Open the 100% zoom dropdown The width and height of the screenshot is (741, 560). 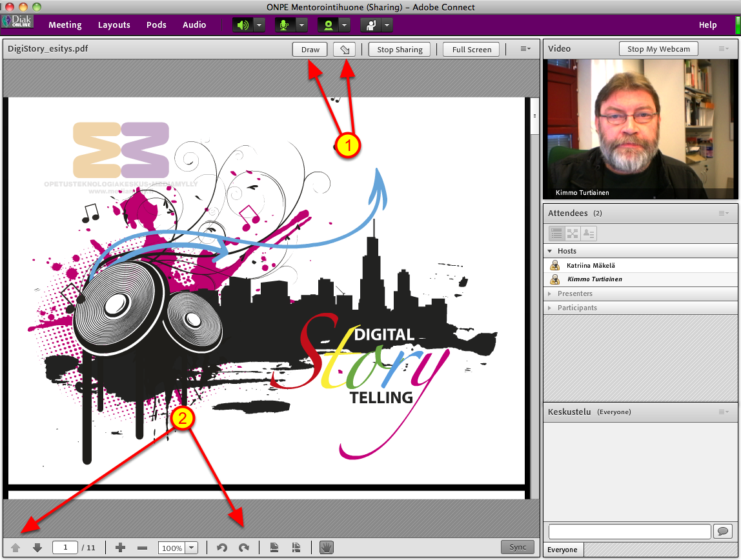click(x=192, y=548)
